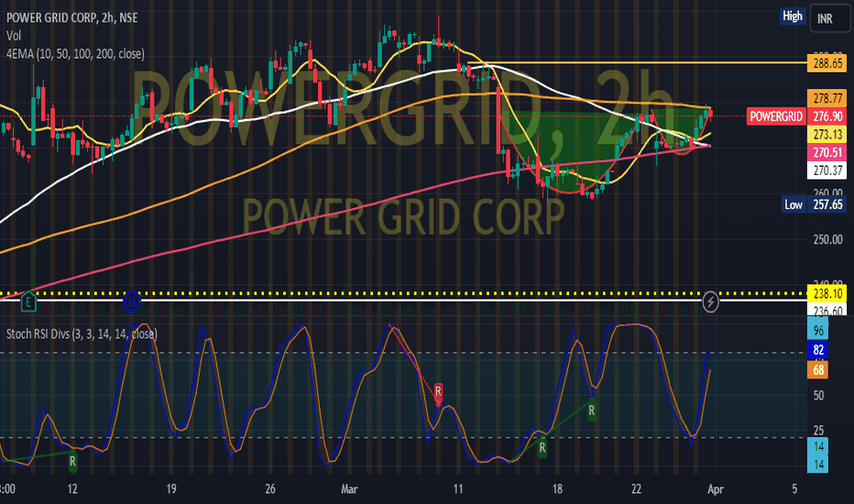Click the 26 date on time axis
Screen dimensions: 854x504
click(270, 488)
